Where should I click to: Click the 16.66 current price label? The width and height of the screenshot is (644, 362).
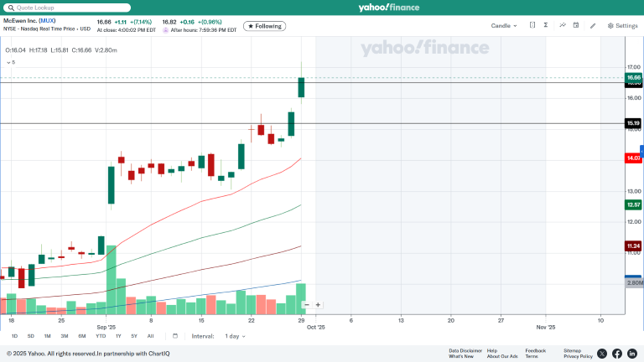point(633,77)
